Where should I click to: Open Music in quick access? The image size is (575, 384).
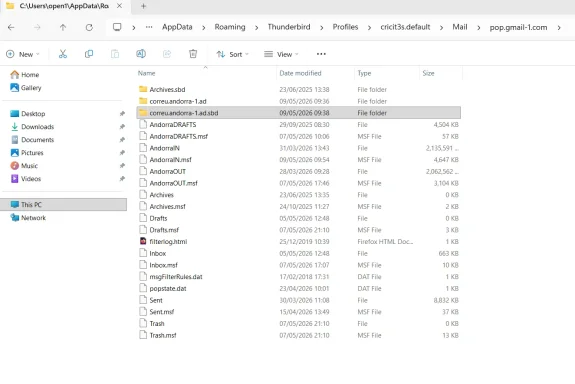(24, 166)
